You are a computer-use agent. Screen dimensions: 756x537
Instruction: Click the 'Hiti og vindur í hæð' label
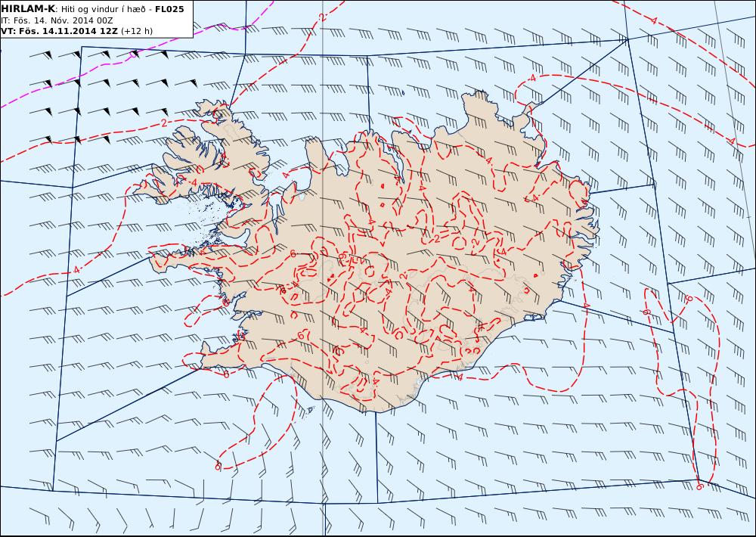(103, 10)
